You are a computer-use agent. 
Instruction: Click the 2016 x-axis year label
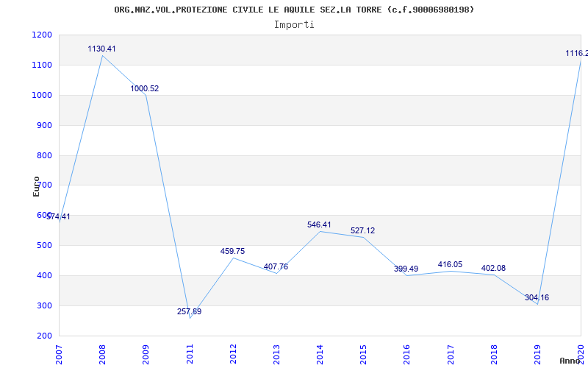coord(407,355)
